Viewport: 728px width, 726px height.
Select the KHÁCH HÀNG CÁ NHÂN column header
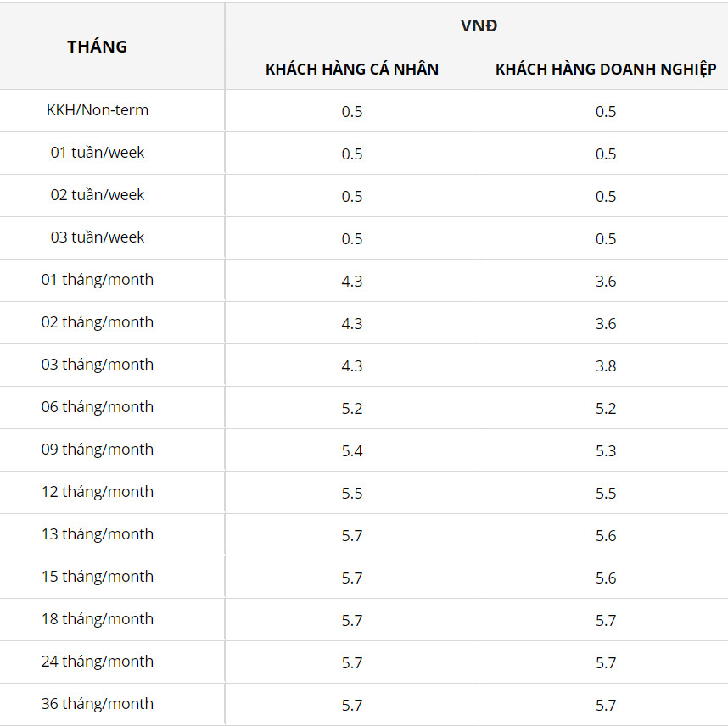coord(352,70)
